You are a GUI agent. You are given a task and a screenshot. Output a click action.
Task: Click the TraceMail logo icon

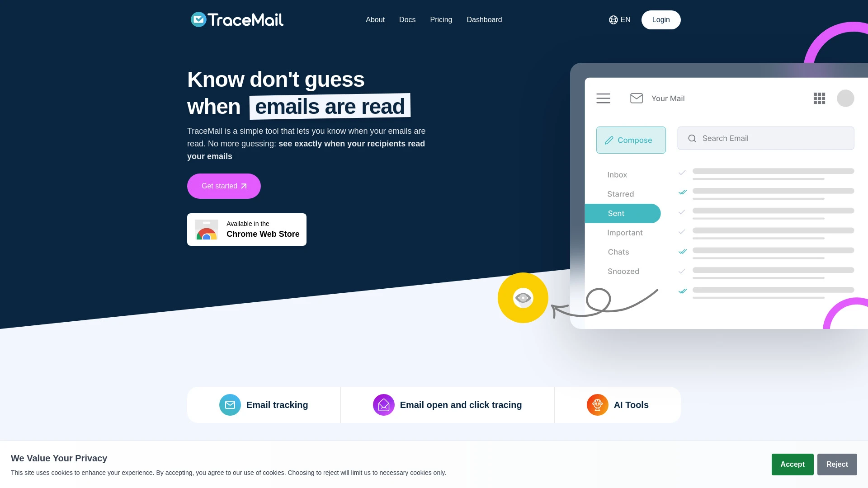coord(197,20)
